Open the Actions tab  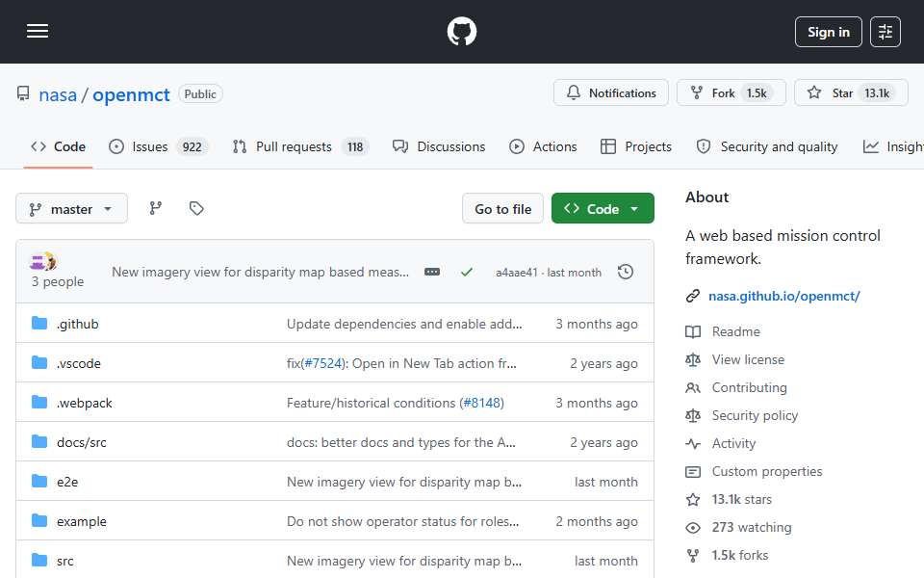point(543,146)
